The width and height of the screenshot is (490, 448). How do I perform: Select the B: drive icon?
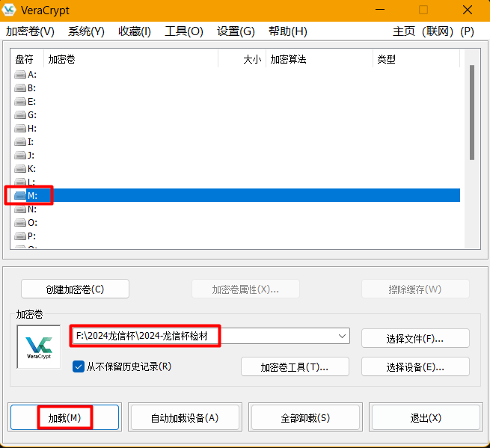click(x=20, y=88)
